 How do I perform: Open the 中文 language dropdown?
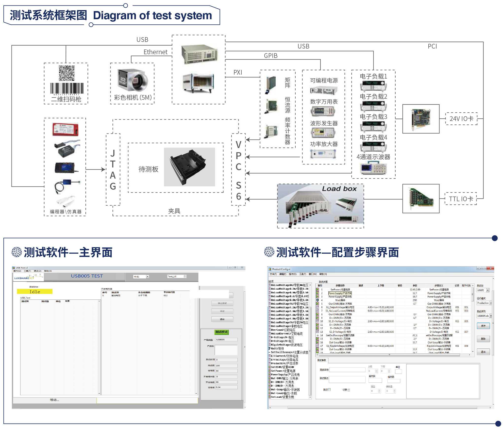(x=147, y=277)
